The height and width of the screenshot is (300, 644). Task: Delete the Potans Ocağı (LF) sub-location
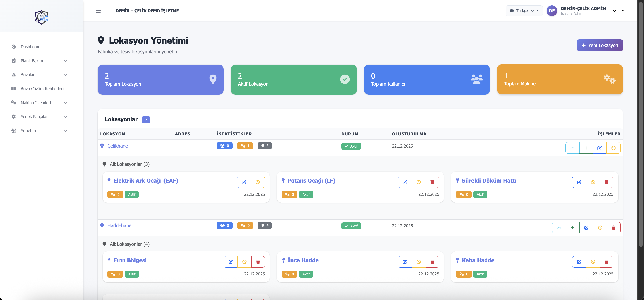click(432, 182)
